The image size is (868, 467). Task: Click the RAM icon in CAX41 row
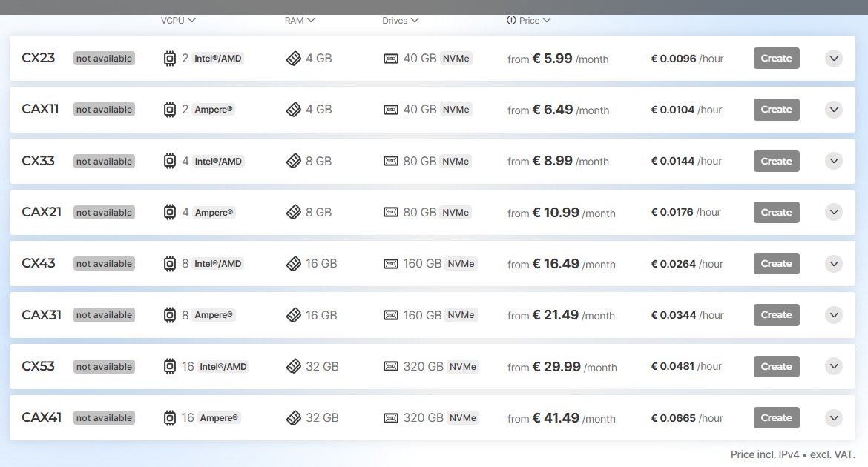pos(293,418)
